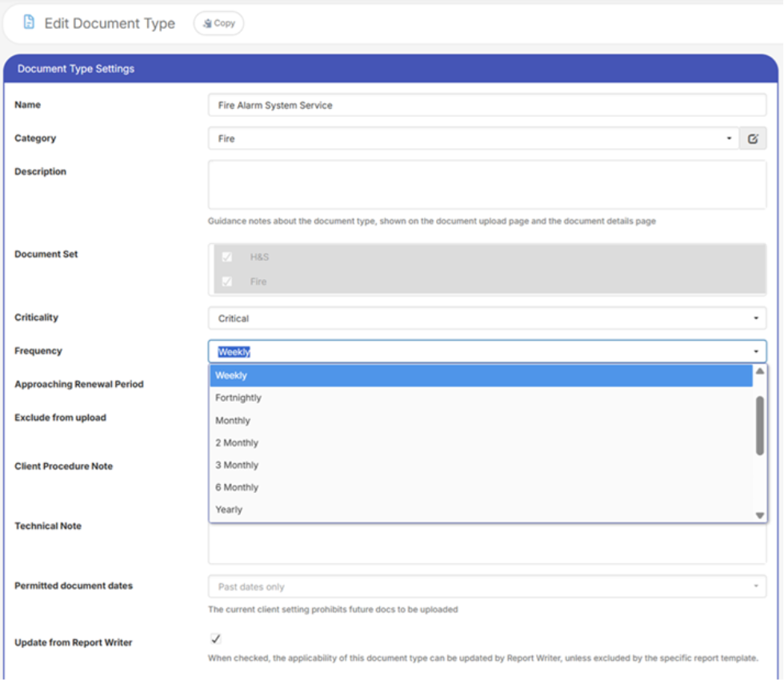Click the Copy button
The width and height of the screenshot is (784, 680).
pos(218,23)
